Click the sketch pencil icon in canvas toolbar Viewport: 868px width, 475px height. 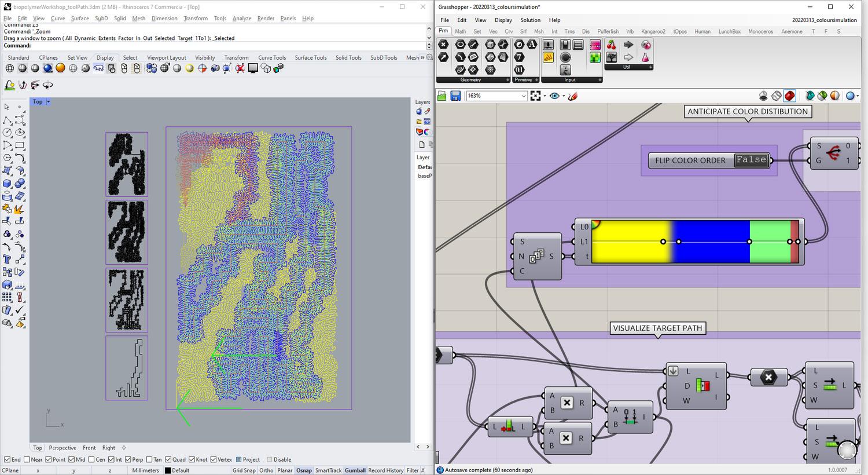[573, 96]
